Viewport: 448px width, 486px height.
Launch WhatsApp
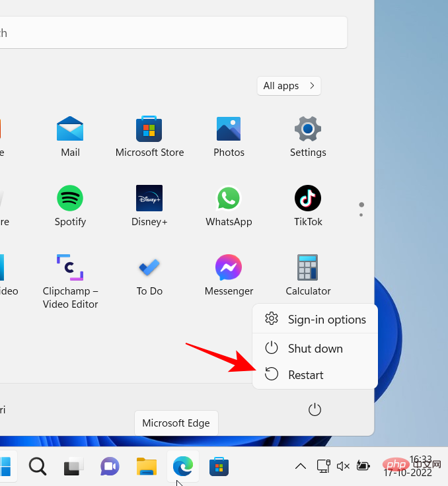(229, 206)
